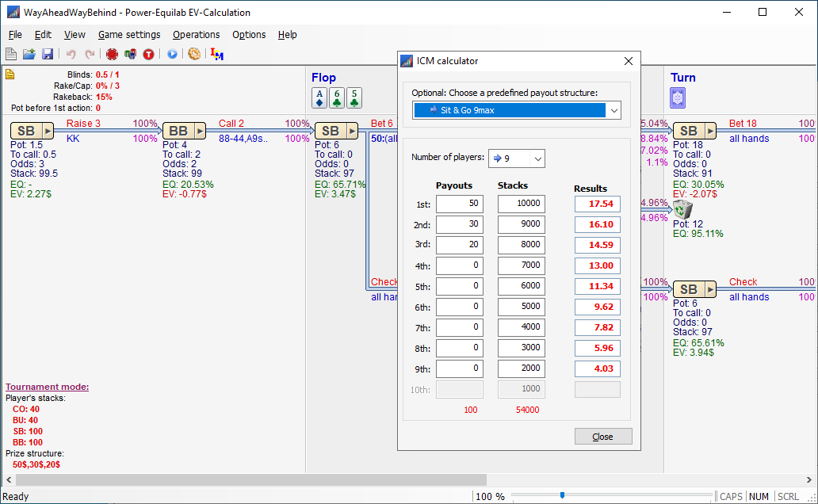Click the 2nd place payout field
This screenshot has width=818, height=504.
[x=460, y=224]
